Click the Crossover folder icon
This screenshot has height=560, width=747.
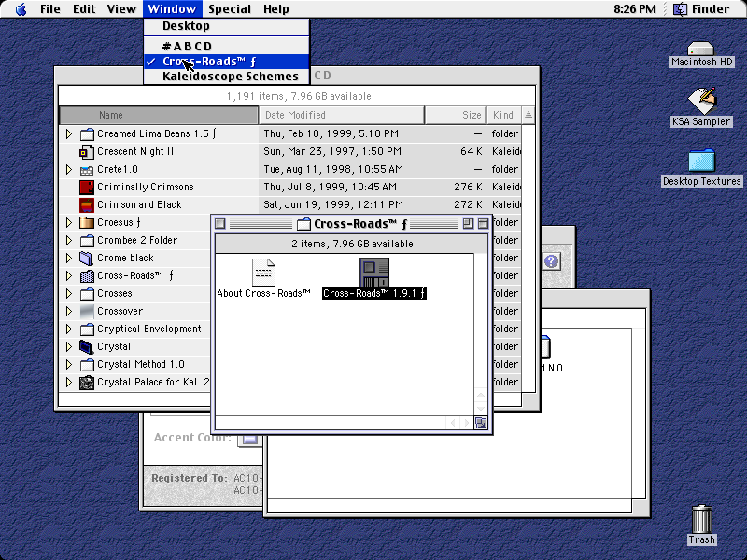[x=87, y=311]
